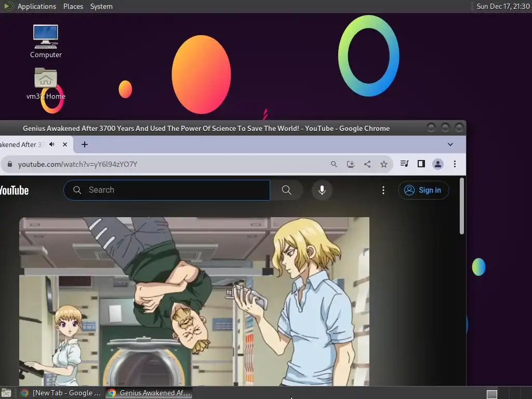Image resolution: width=532 pixels, height=399 pixels.
Task: Open the Computer desktop icon
Action: (x=46, y=41)
